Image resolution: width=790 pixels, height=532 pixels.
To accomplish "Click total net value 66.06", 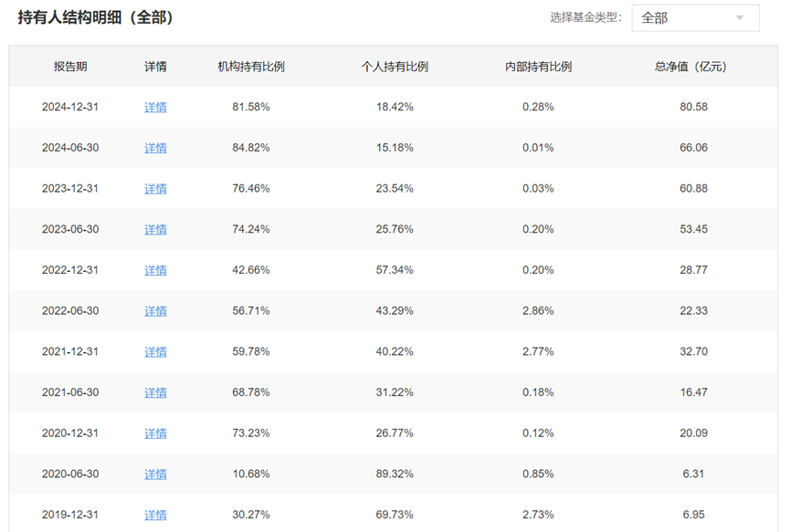I will tap(694, 148).
